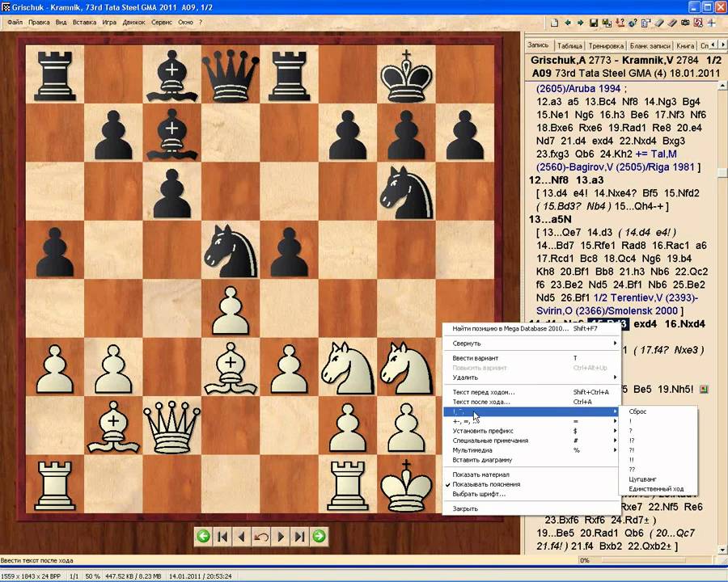Step one move forward below board
728x582 pixels.
[x=281, y=537]
